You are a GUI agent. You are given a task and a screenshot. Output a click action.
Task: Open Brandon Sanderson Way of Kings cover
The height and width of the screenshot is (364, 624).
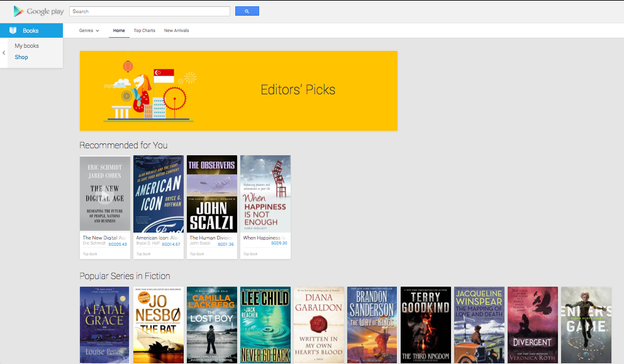tap(372, 325)
